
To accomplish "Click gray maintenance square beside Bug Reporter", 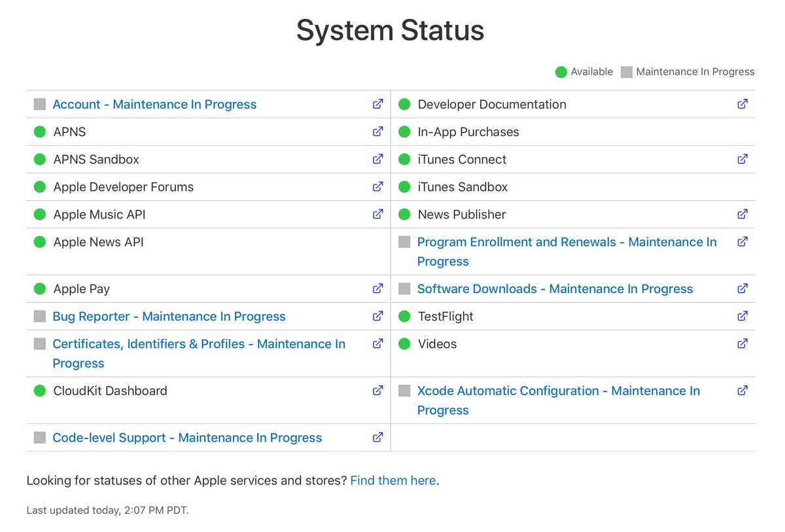I will pos(40,316).
